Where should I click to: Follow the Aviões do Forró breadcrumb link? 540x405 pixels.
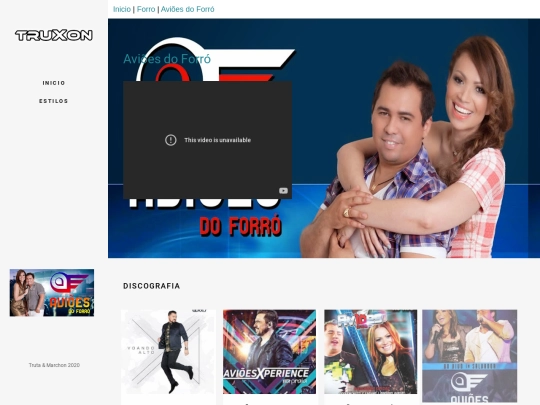pyautogui.click(x=188, y=9)
